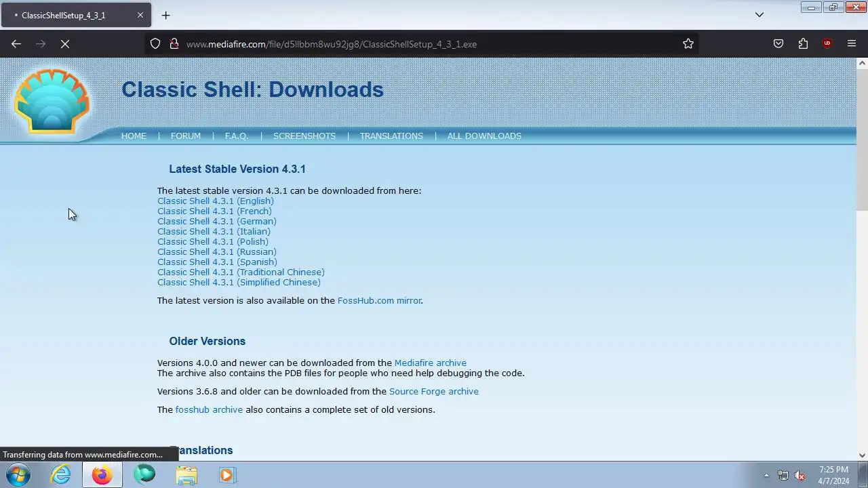Download Classic Shell 4.3.1 (Italian)

pyautogui.click(x=214, y=232)
